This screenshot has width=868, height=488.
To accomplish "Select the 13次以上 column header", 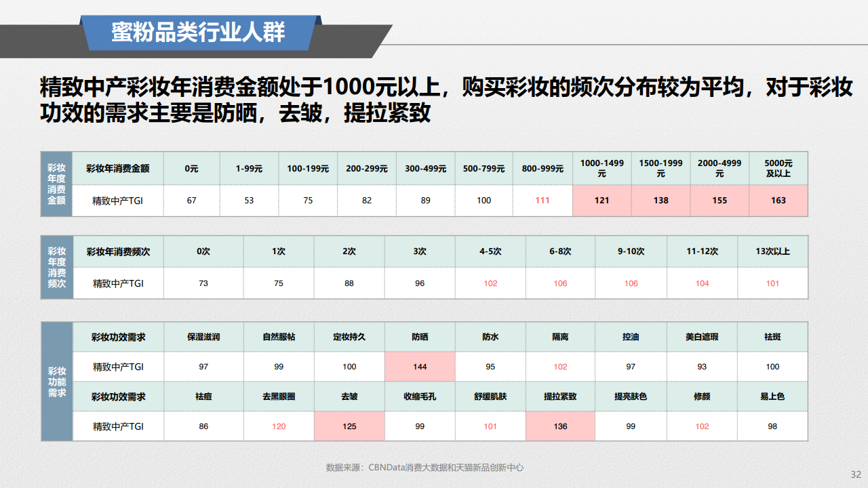I will click(772, 251).
